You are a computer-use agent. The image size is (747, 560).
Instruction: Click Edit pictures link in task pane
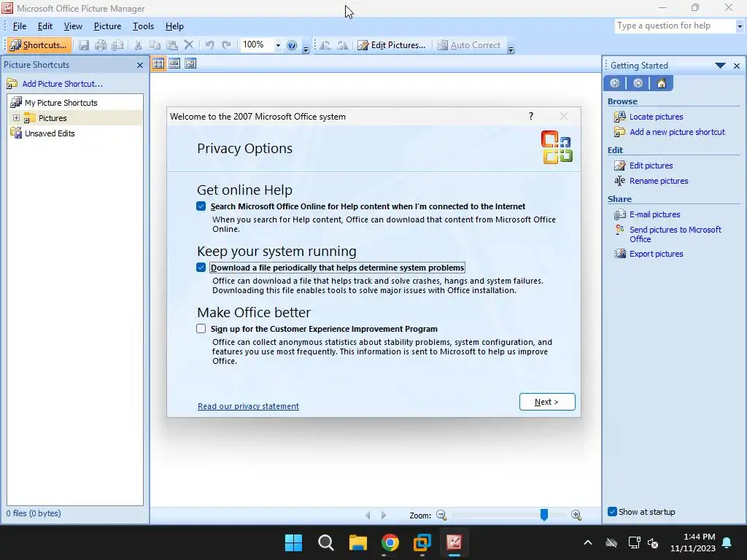(x=651, y=166)
